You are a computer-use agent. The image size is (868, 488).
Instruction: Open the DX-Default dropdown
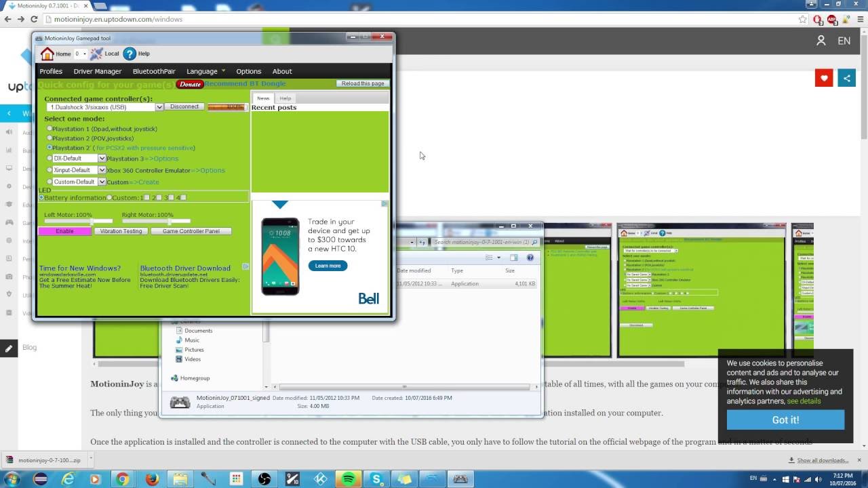tap(102, 158)
